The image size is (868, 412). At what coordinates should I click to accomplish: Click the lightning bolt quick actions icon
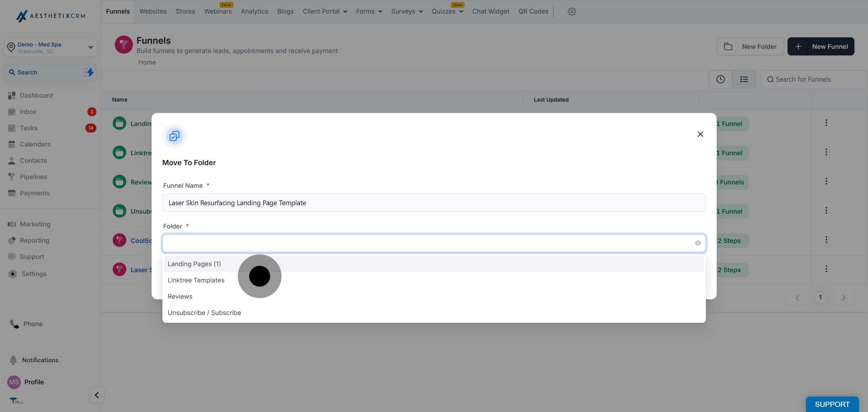pyautogui.click(x=89, y=72)
